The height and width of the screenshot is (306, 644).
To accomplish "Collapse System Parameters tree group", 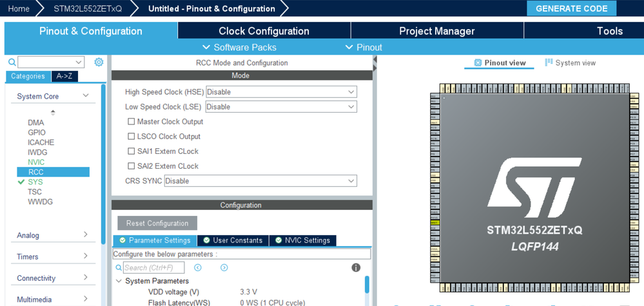I will tap(119, 281).
